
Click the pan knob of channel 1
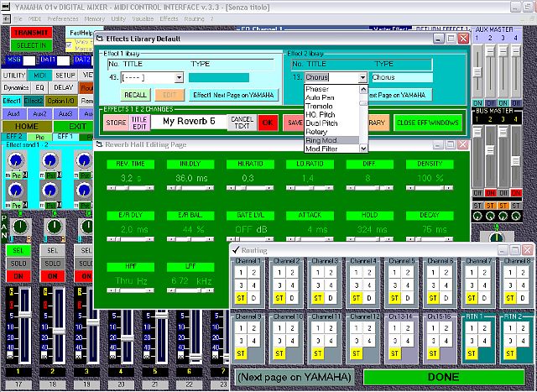(x=20, y=227)
